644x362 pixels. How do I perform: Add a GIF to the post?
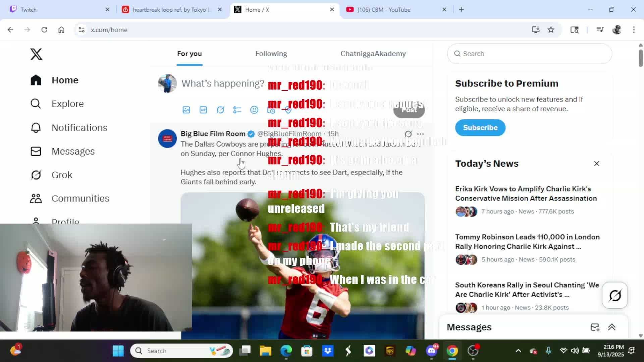(x=203, y=110)
